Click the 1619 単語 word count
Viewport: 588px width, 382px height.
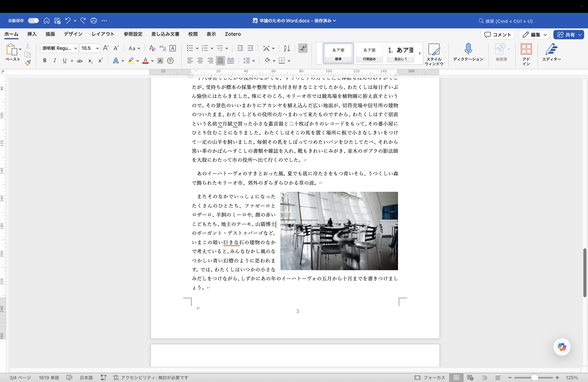tap(49, 378)
